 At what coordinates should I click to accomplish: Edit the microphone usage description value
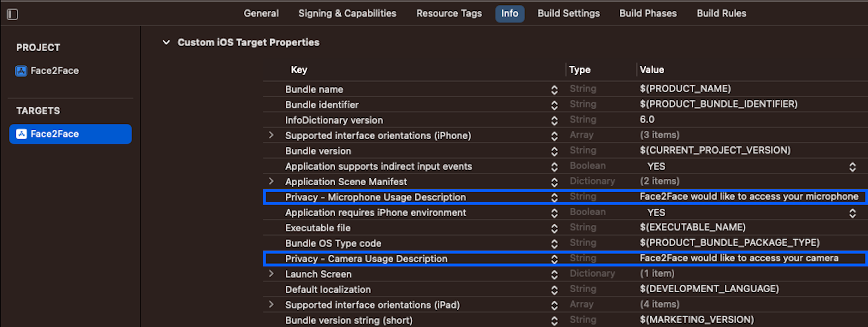[748, 197]
